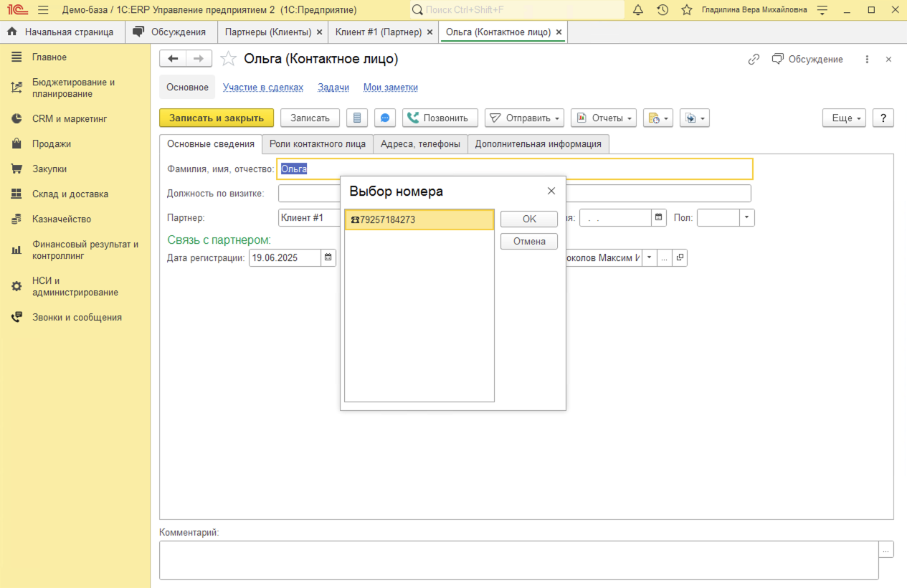Viewport: 907px width, 588px height.
Task: Click the get link chain icon
Action: coord(754,60)
